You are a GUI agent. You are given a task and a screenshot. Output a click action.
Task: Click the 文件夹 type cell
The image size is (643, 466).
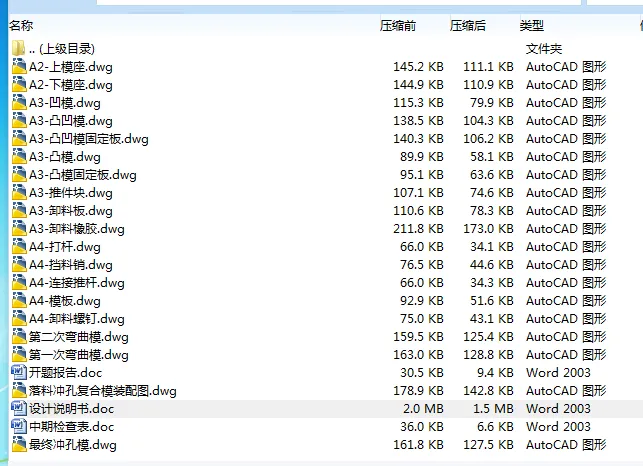click(544, 49)
